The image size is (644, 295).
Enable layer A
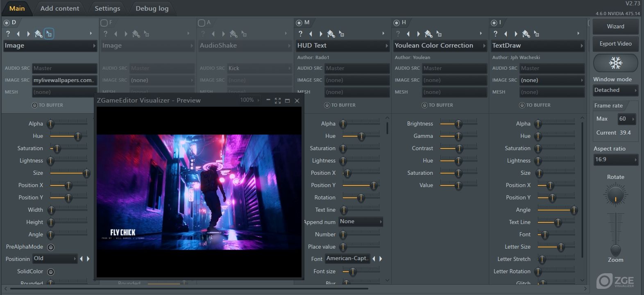pyautogui.click(x=202, y=23)
